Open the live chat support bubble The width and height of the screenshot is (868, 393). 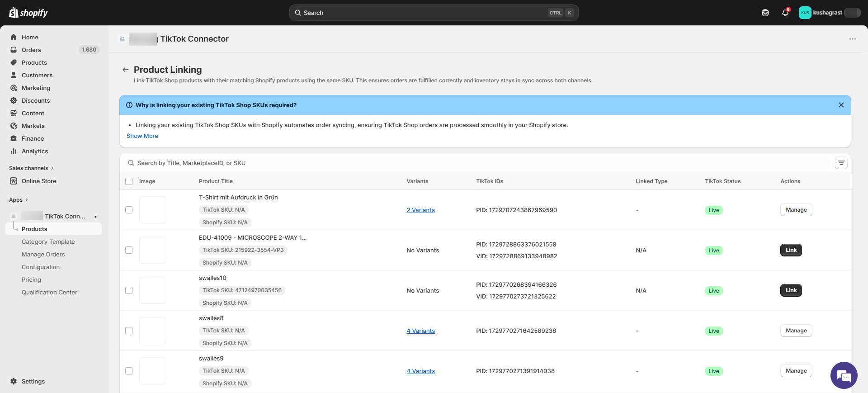[x=844, y=375]
